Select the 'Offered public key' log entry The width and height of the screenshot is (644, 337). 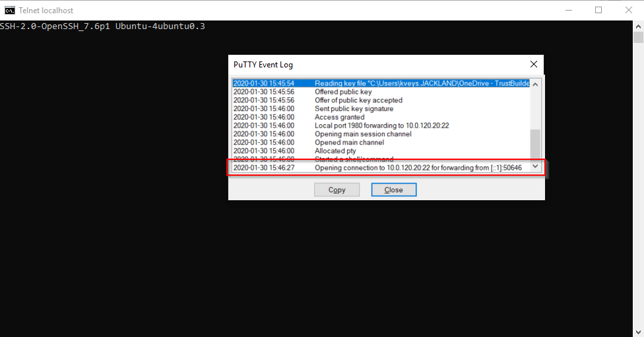coord(343,92)
